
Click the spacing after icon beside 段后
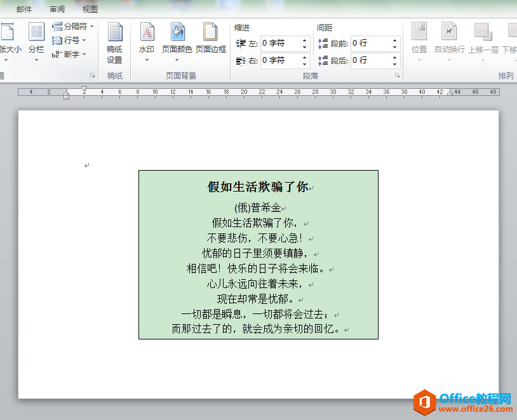tap(323, 60)
